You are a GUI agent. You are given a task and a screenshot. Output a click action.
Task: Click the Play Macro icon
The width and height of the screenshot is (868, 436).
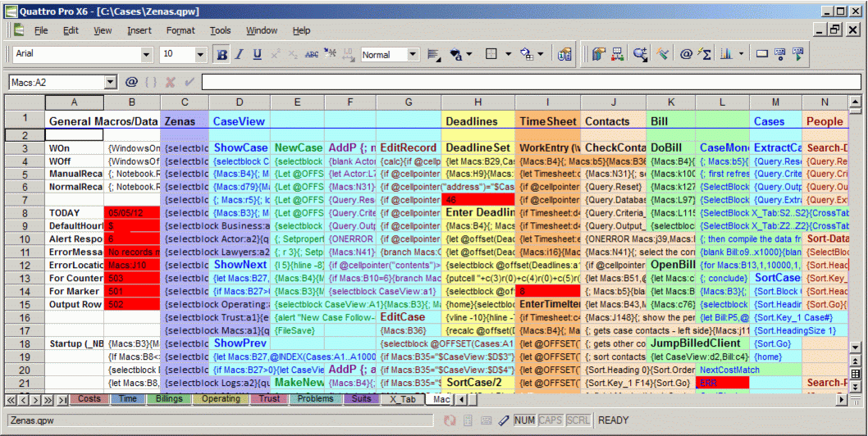click(797, 55)
